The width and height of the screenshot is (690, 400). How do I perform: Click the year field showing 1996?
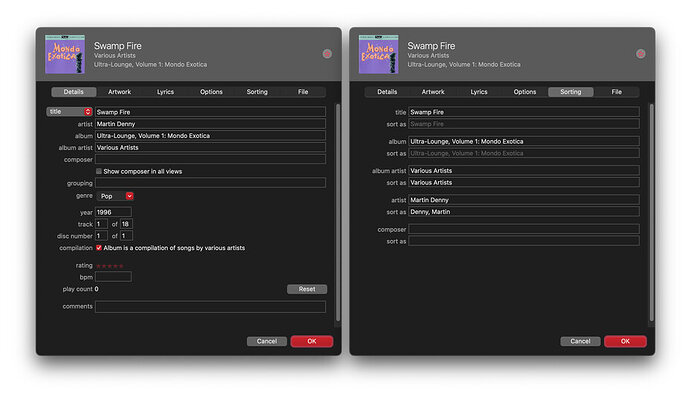pyautogui.click(x=113, y=212)
